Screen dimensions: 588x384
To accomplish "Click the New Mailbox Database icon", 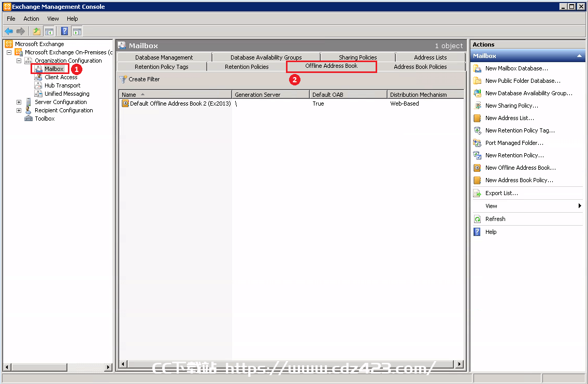I will (477, 68).
